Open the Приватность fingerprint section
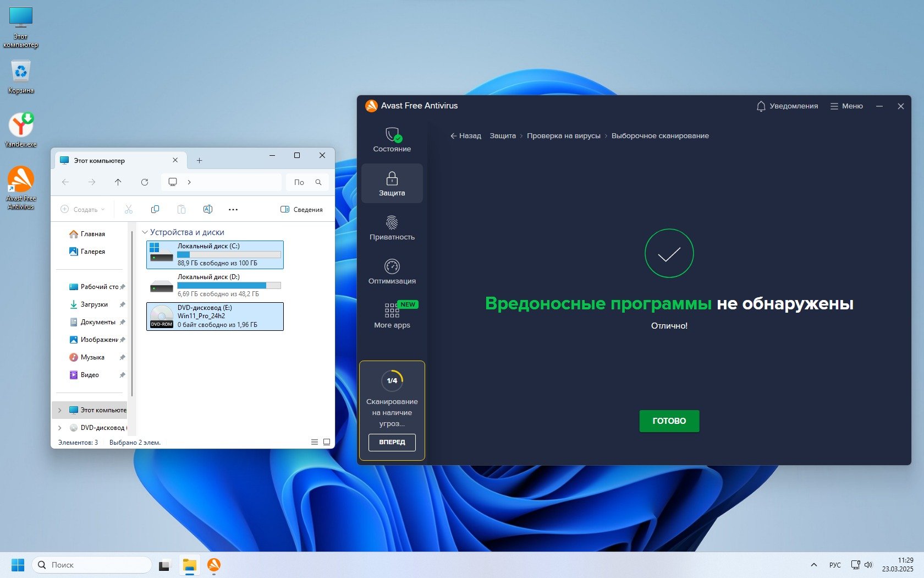Image resolution: width=924 pixels, height=578 pixels. pos(392,228)
